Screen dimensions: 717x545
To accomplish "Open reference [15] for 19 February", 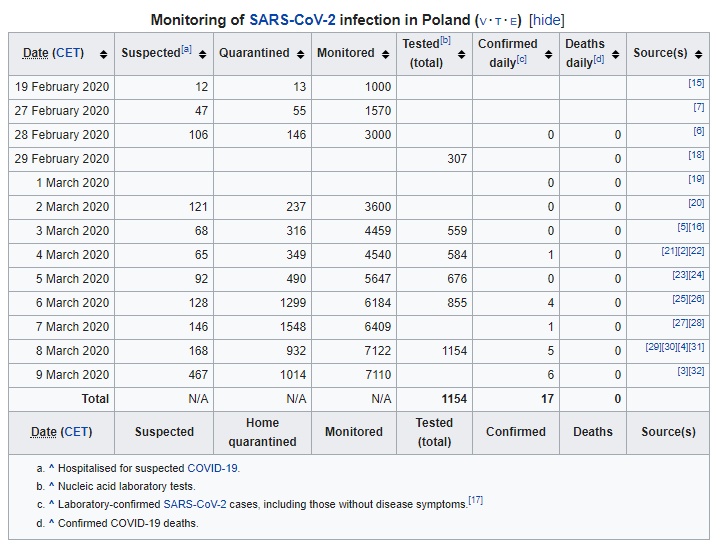I will [x=696, y=83].
